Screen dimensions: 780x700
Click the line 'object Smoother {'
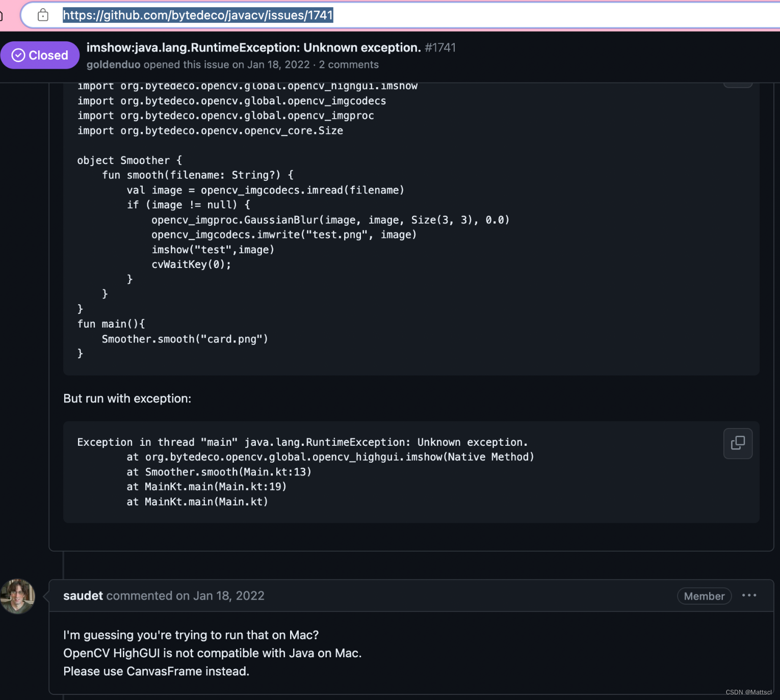click(129, 160)
